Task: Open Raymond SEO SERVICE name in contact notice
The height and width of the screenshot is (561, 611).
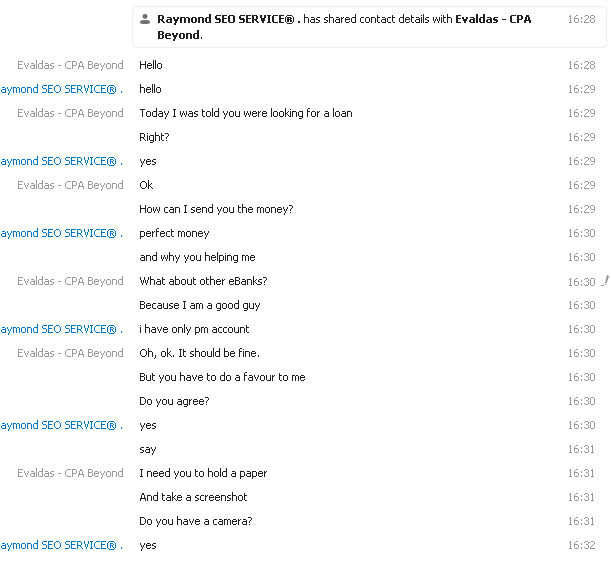Action: pos(229,19)
